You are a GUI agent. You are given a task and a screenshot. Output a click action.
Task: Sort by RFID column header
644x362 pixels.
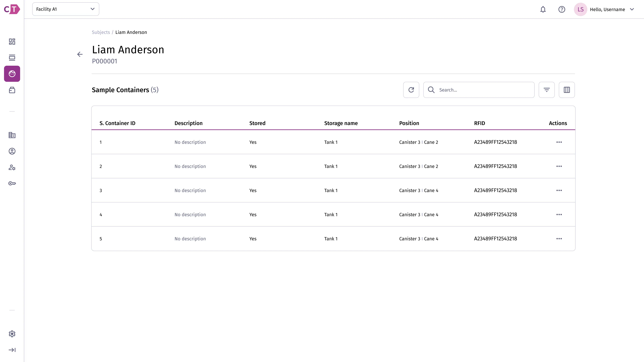click(x=479, y=123)
